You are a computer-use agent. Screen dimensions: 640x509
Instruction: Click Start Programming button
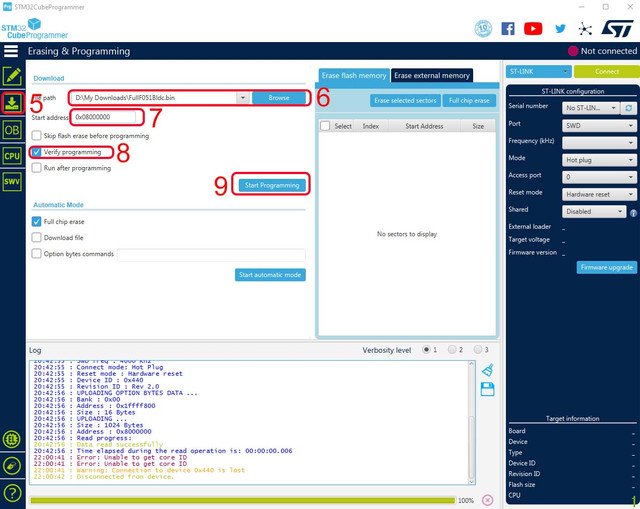pos(272,185)
